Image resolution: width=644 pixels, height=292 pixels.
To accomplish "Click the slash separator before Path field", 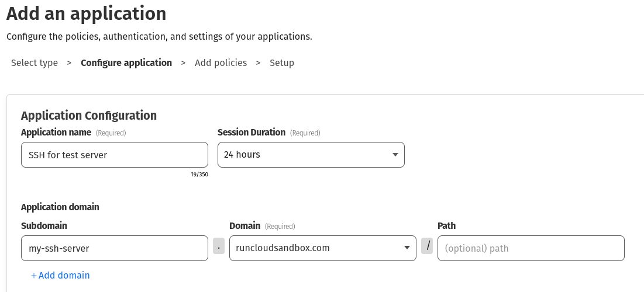I will pos(428,247).
